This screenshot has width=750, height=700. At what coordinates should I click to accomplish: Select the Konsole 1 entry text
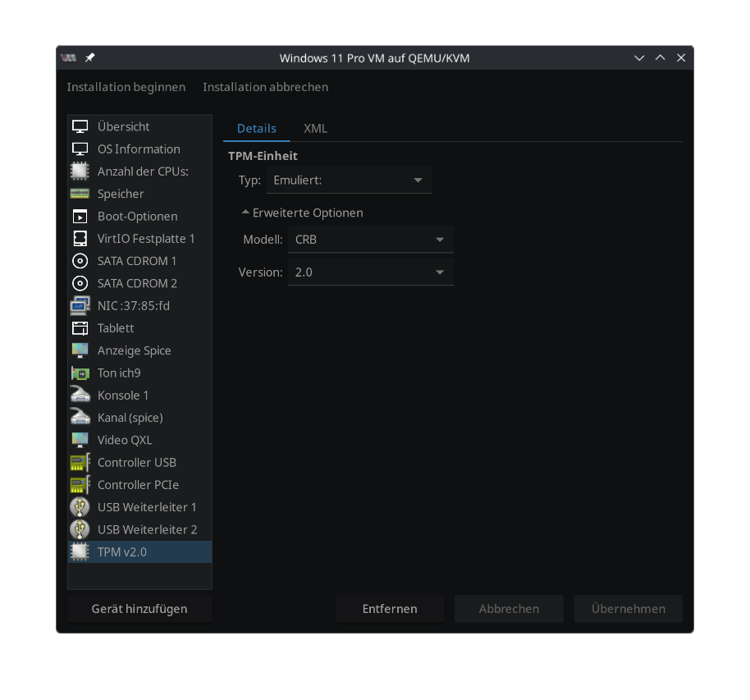[x=123, y=396]
